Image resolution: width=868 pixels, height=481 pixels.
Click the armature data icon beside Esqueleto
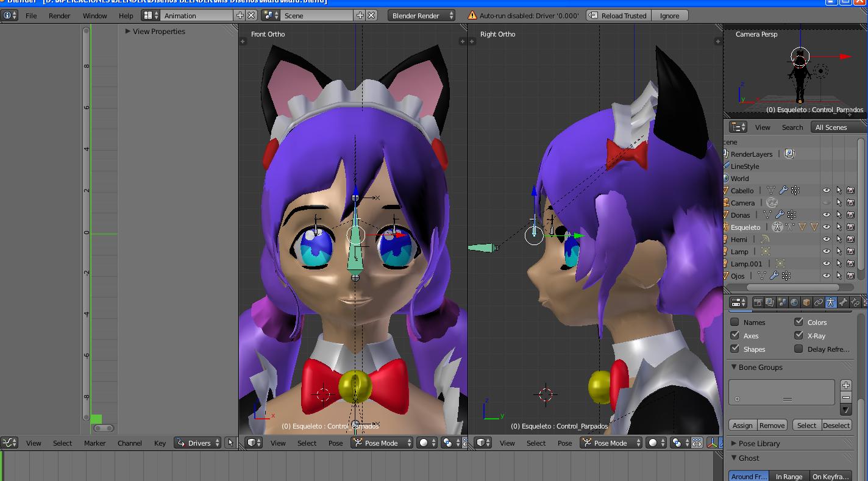777,227
